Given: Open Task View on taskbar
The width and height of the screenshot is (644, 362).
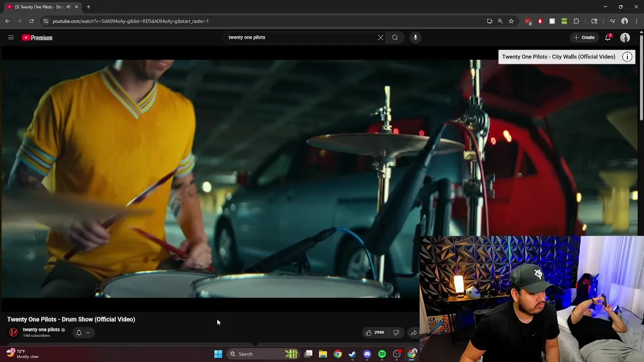Looking at the screenshot, I should coord(308,354).
